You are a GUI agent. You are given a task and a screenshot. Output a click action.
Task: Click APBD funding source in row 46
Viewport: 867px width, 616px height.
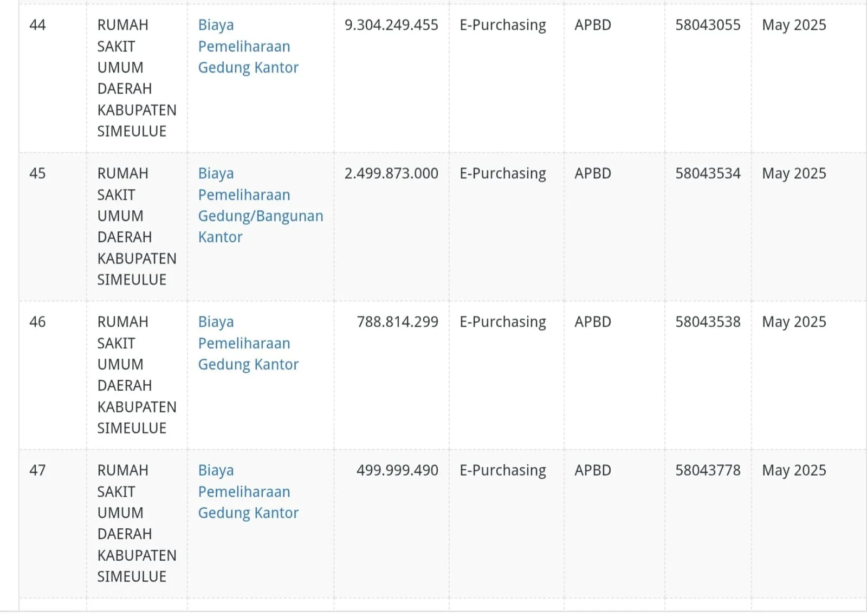(593, 322)
